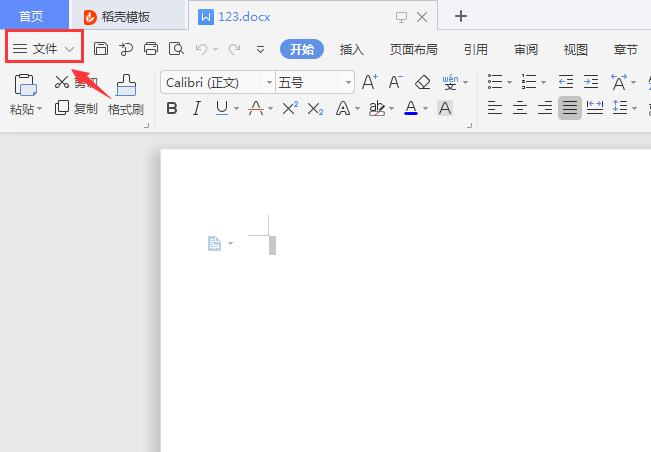The width and height of the screenshot is (651, 452).
Task: Click the 粘贴 paste icon
Action: (x=25, y=85)
